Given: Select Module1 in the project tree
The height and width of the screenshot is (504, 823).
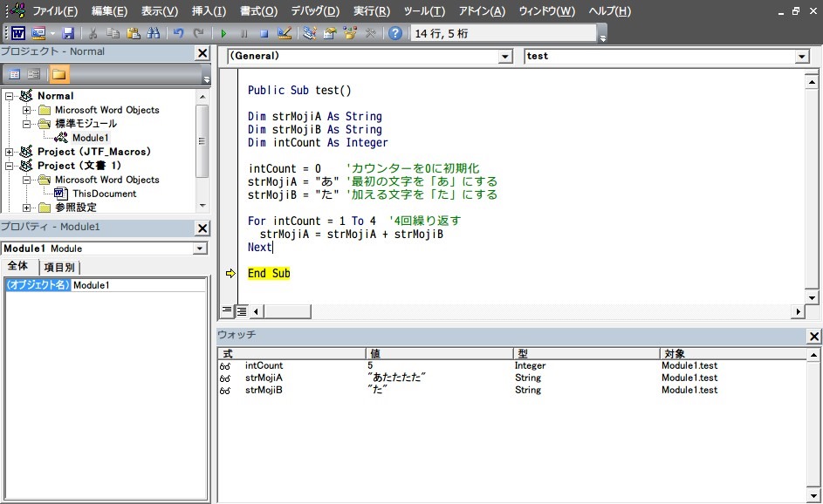Looking at the screenshot, I should tap(90, 138).
